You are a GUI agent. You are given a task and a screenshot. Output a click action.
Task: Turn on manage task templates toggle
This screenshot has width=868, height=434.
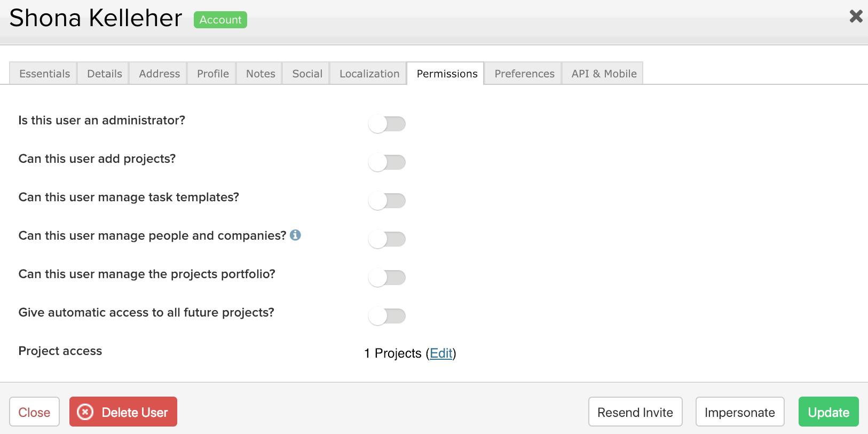pyautogui.click(x=387, y=201)
